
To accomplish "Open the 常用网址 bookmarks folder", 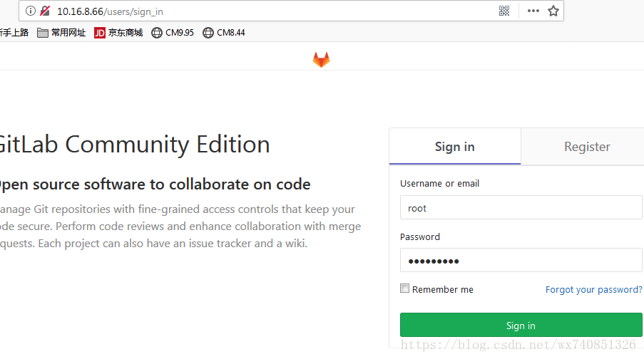I will coord(61,33).
